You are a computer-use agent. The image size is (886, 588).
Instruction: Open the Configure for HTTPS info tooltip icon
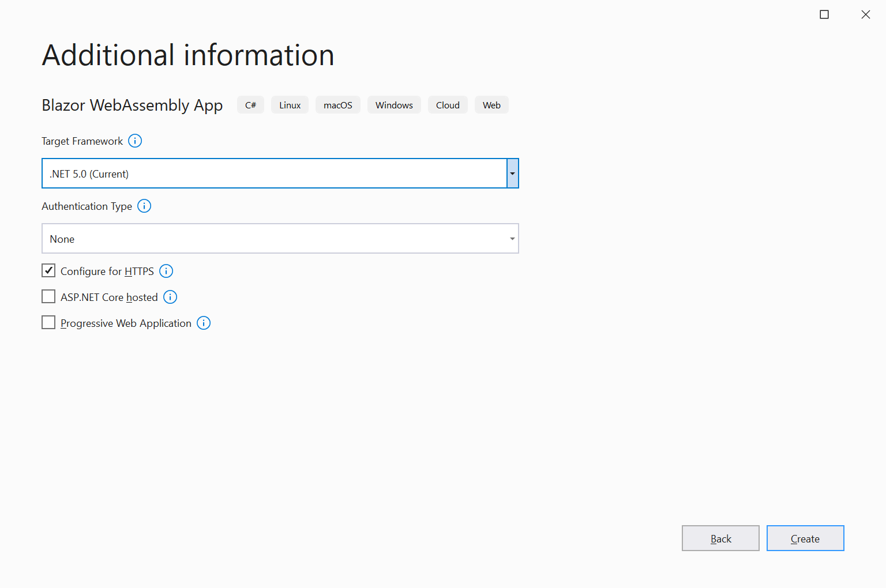tap(166, 271)
